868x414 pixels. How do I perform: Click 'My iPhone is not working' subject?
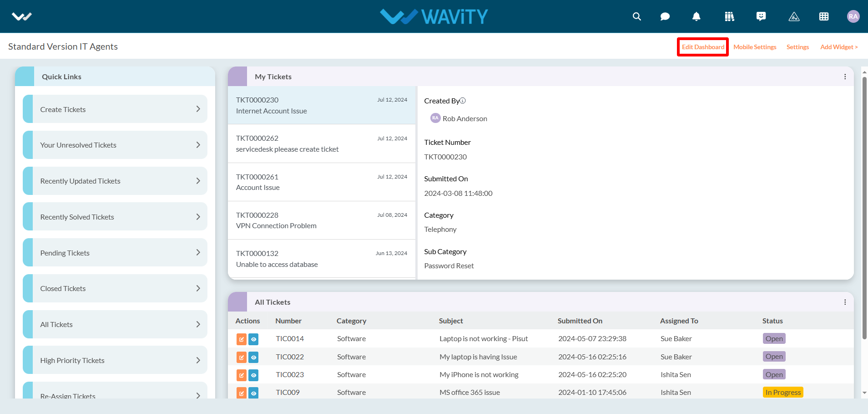(x=479, y=375)
